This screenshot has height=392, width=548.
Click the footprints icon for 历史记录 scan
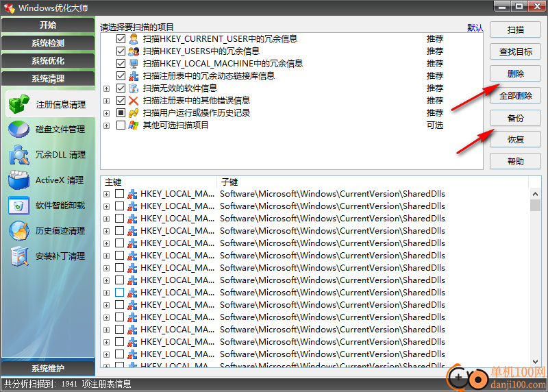134,113
